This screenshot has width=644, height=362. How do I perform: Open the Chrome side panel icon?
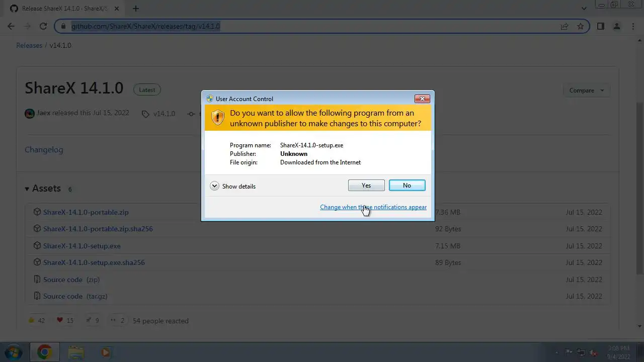pos(600,26)
